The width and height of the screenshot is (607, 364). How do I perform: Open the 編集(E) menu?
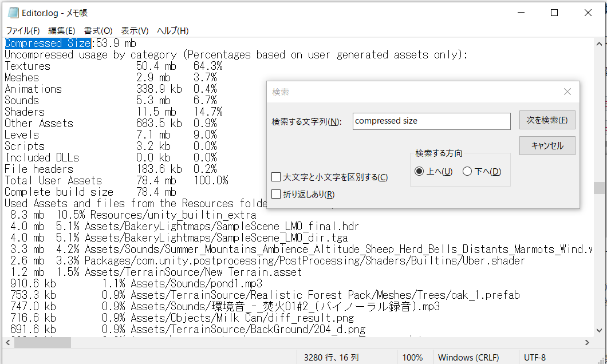[x=61, y=30]
